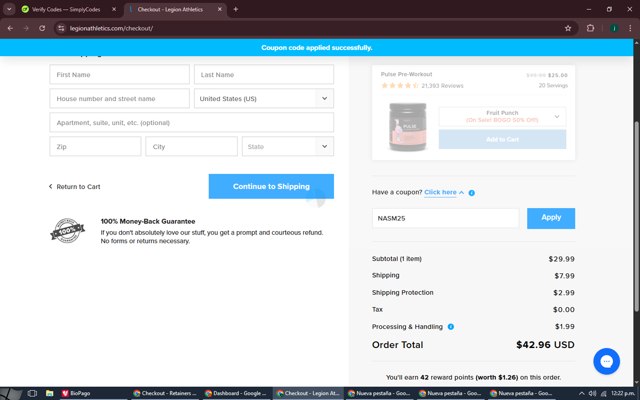Open the State dropdown
The image size is (640, 400).
point(288,147)
